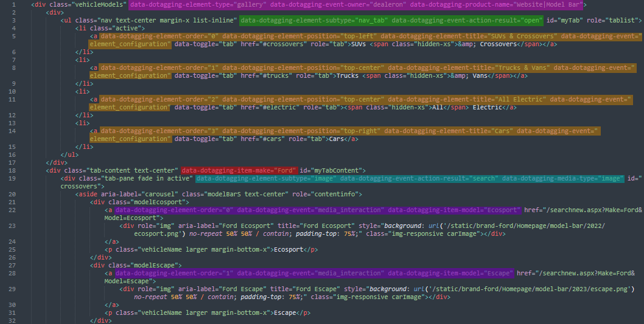The image size is (644, 324).
Task: Click the id="myTab" attribute
Action: (x=564, y=21)
